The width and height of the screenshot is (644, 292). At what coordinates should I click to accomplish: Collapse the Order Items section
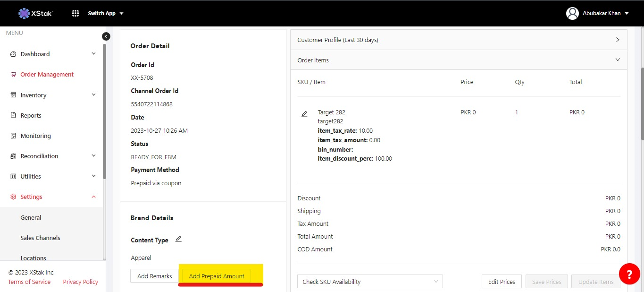click(x=618, y=60)
